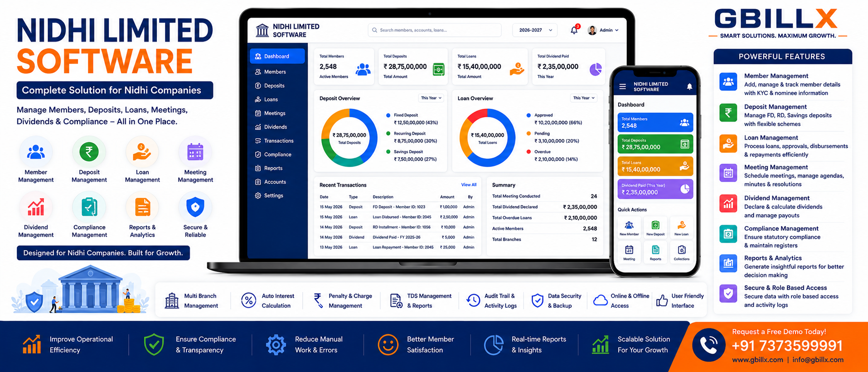
Task: Click the Total Deposits safe icon
Action: point(438,69)
